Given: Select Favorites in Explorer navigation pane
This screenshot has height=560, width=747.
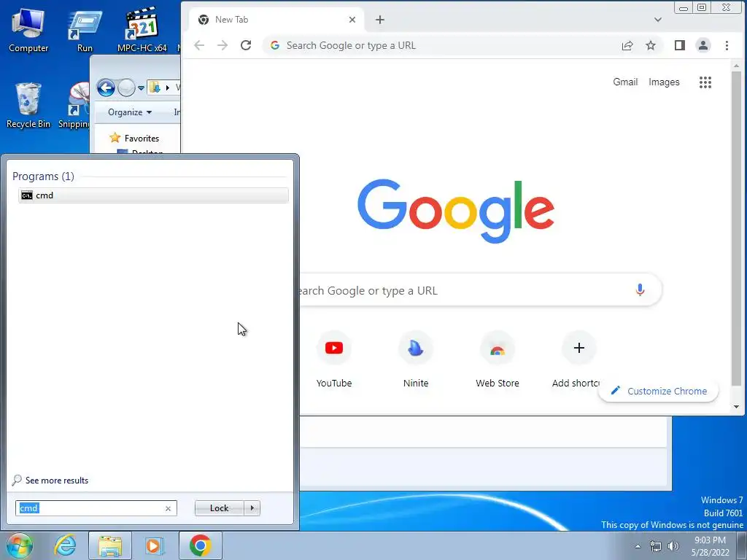Looking at the screenshot, I should (x=142, y=138).
